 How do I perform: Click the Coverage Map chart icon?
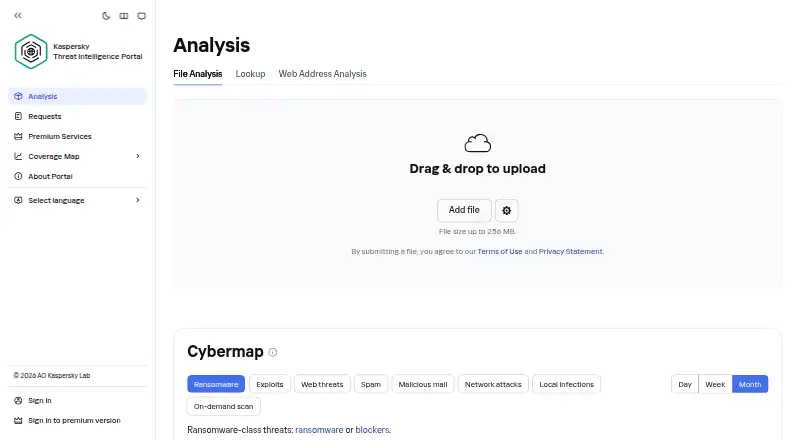18,156
